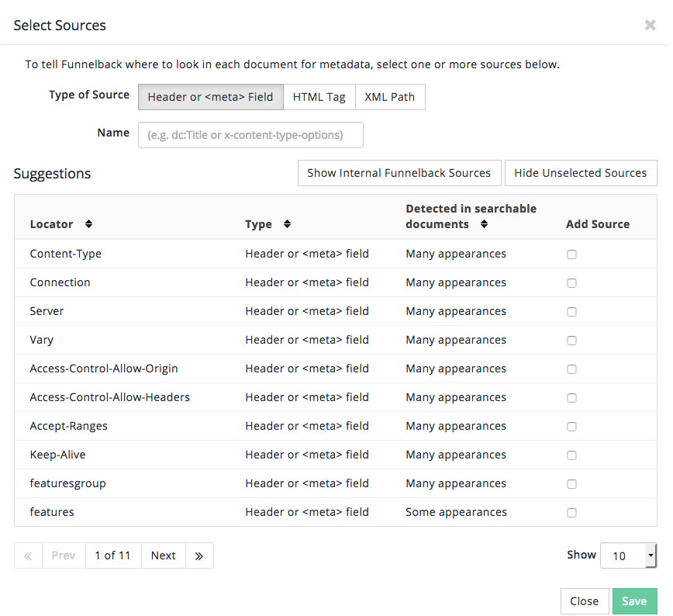Click Show Internal Funnelback Sources
Screen dimensions: 673x616
click(399, 173)
